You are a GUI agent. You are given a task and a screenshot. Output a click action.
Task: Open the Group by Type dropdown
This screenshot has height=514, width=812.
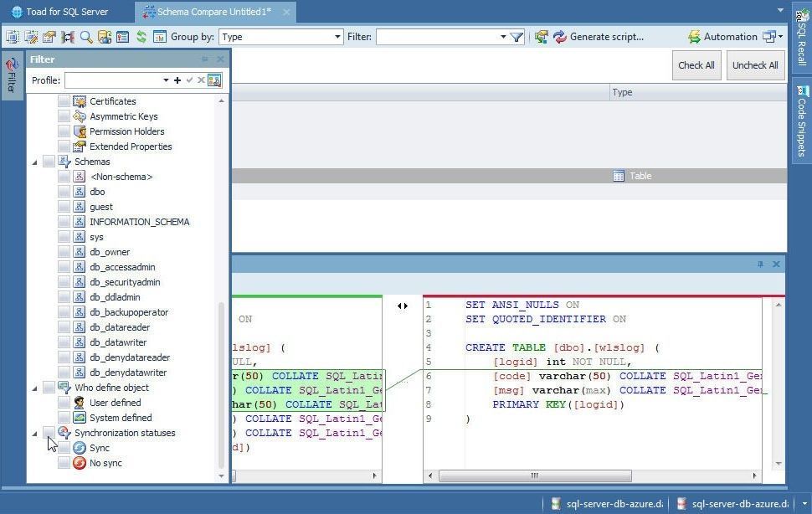337,37
